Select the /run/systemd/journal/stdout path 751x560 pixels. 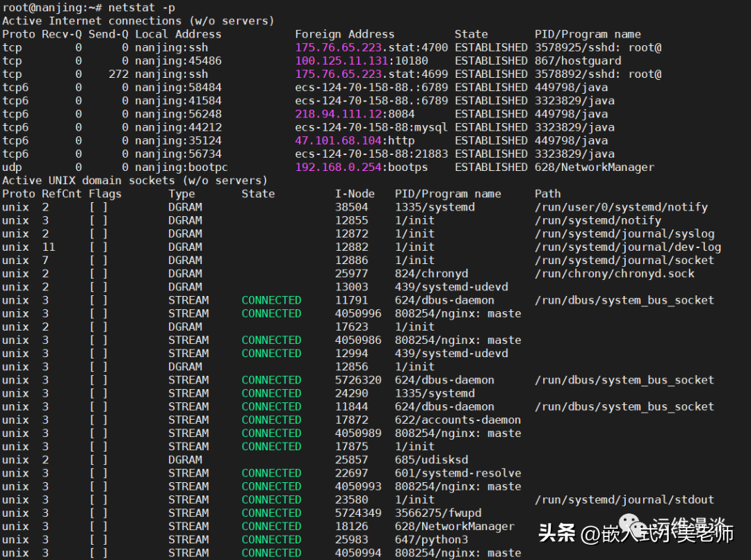624,500
